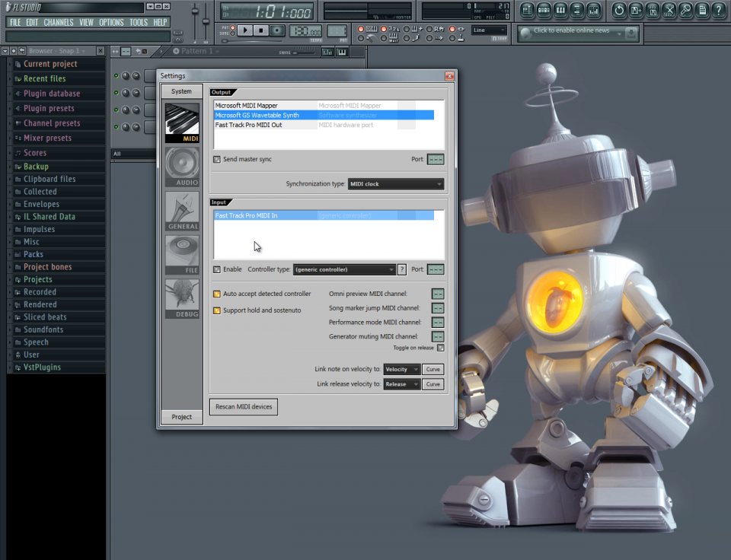This screenshot has width=731, height=560.
Task: Open the CHANNELS menu
Action: pos(59,22)
